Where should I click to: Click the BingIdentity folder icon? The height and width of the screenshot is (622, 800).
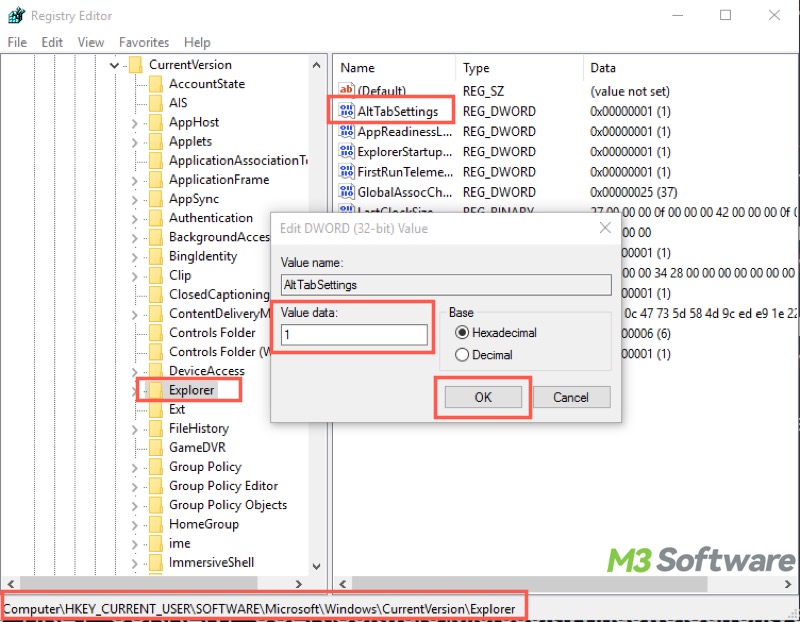156,256
